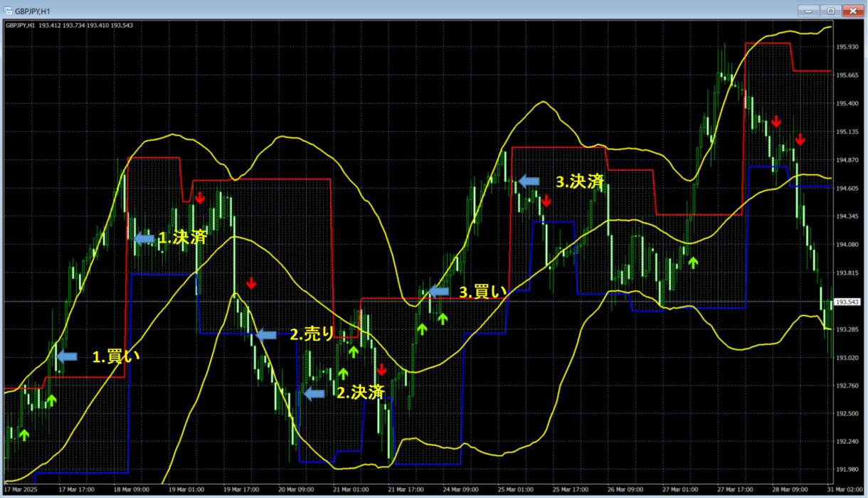The width and height of the screenshot is (868, 498).
Task: Click the 194.605 price scale value
Action: (x=847, y=189)
